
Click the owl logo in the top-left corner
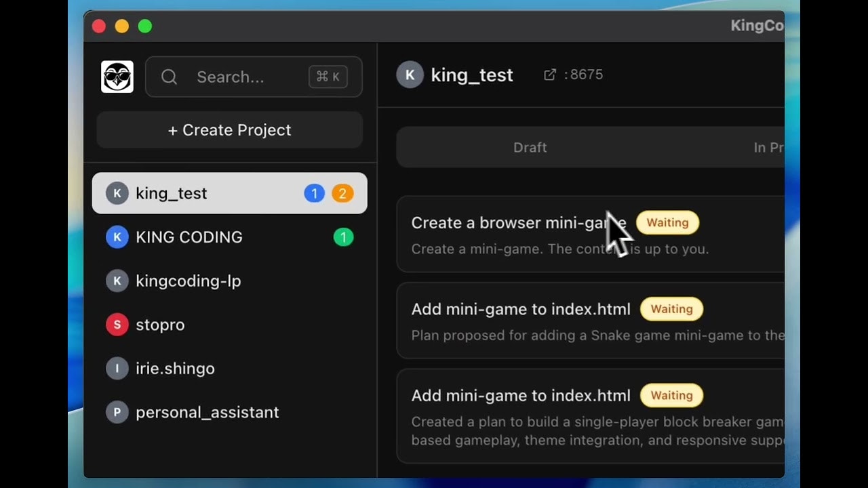[117, 77]
